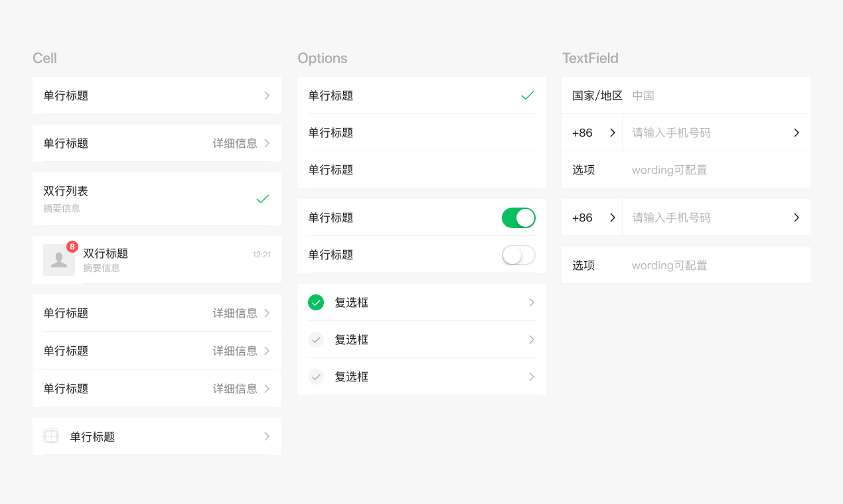Click the 中国 value in 国家/地区 row
The width and height of the screenshot is (843, 504).
click(643, 95)
